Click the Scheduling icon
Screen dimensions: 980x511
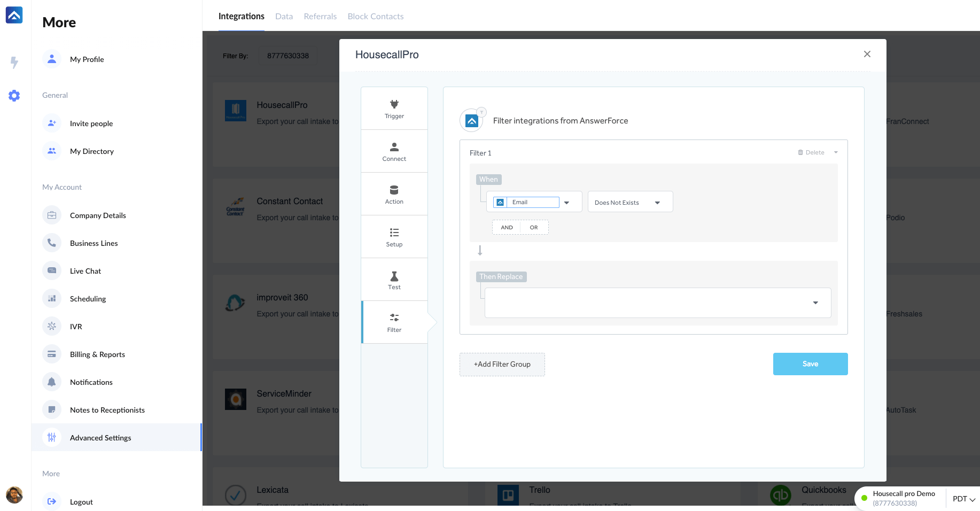(52, 299)
